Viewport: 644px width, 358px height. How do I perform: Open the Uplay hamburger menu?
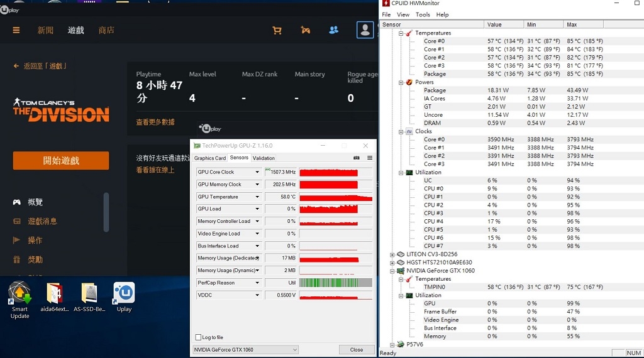coord(16,30)
